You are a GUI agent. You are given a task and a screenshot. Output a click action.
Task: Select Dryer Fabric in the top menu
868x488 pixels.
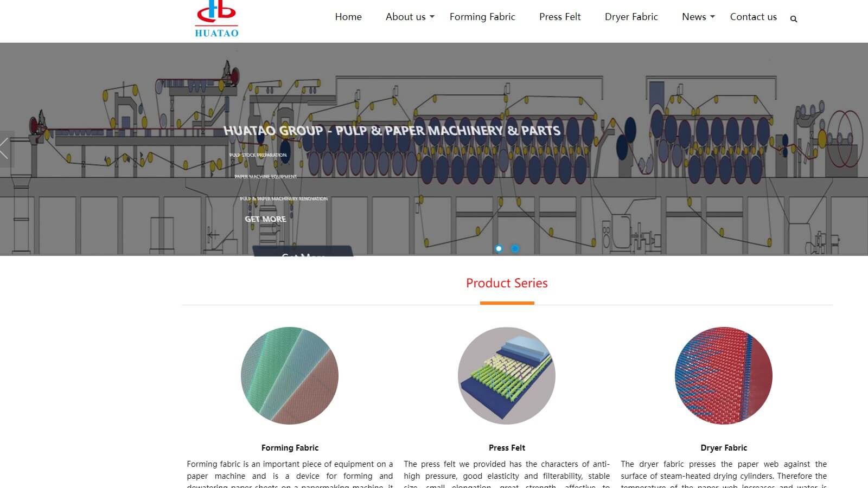[631, 17]
